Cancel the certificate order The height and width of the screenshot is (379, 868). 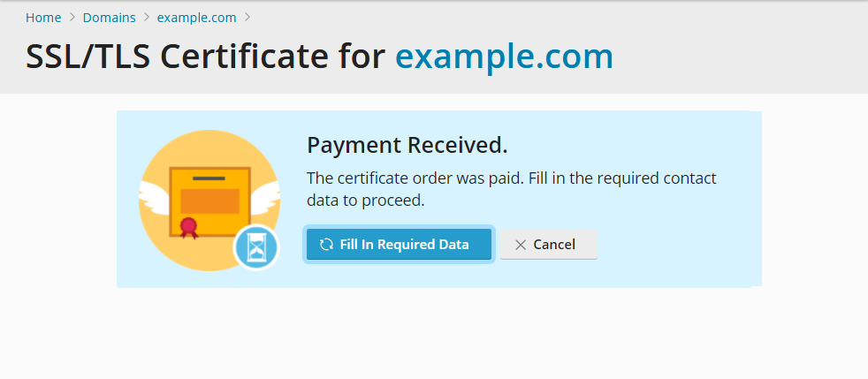pyautogui.click(x=549, y=245)
